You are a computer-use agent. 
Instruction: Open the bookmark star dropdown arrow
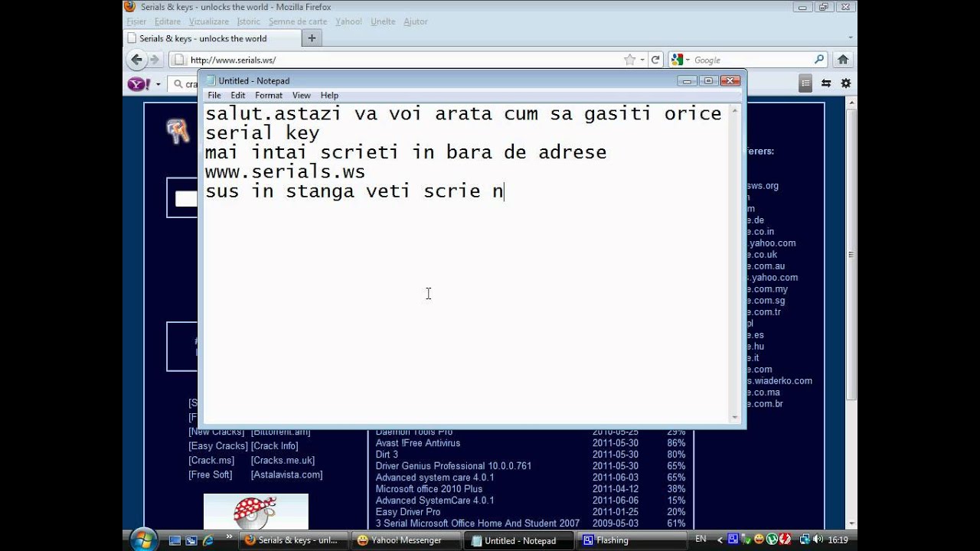642,60
